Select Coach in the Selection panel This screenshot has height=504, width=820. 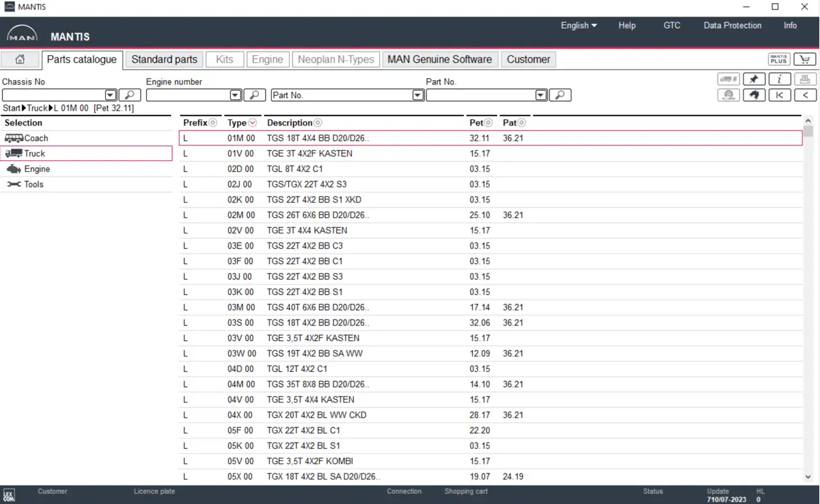coord(36,138)
